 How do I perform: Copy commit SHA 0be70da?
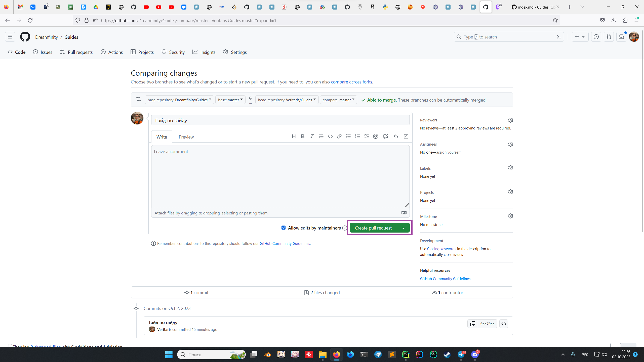pyautogui.click(x=473, y=324)
